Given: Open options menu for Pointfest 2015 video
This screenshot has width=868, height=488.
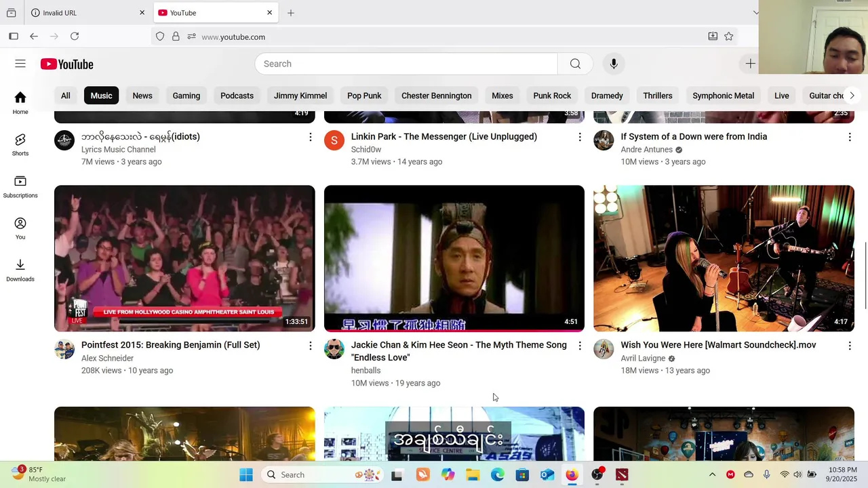Looking at the screenshot, I should tap(311, 346).
